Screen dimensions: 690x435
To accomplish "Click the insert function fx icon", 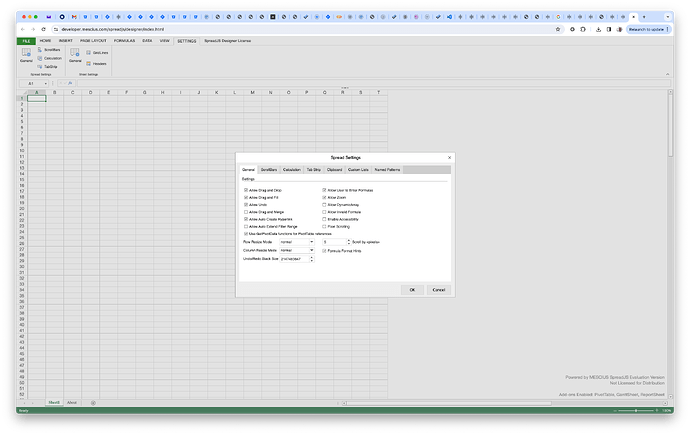I will click(70, 83).
